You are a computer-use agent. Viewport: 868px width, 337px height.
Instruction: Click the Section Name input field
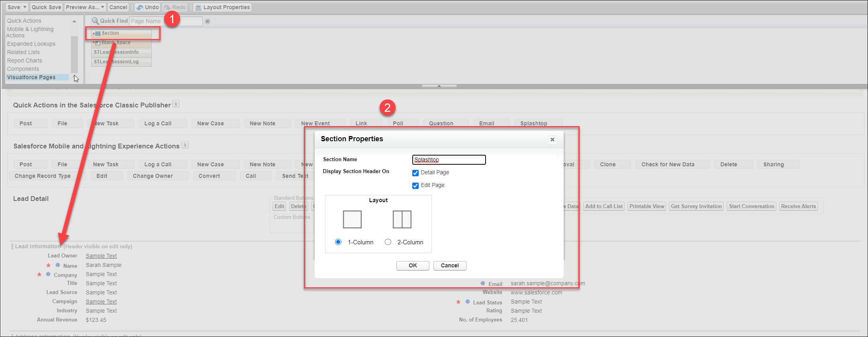pos(449,160)
